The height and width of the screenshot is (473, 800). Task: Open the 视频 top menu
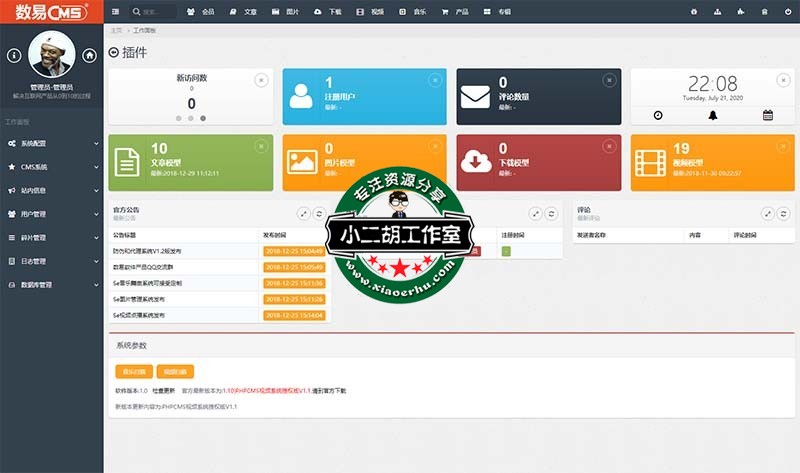click(369, 12)
